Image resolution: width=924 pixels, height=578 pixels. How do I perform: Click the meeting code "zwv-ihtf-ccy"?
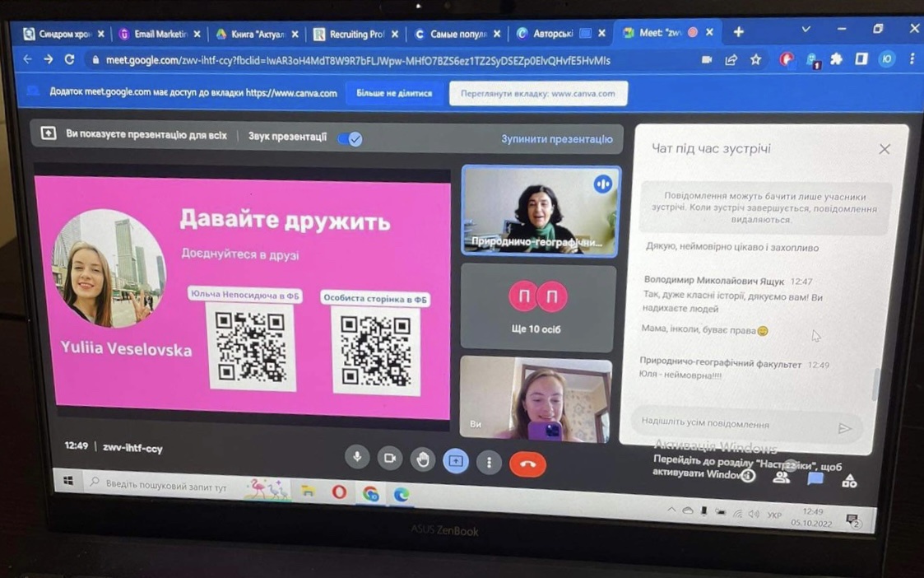(x=132, y=448)
